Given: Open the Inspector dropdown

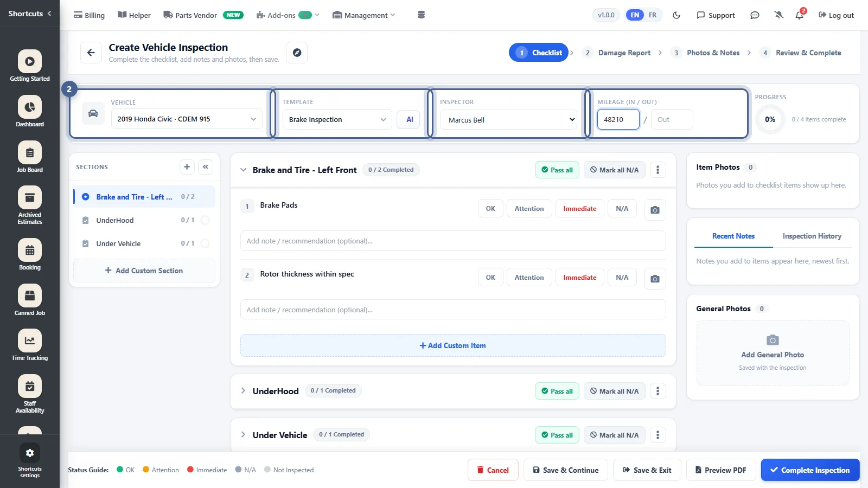Looking at the screenshot, I should click(508, 120).
